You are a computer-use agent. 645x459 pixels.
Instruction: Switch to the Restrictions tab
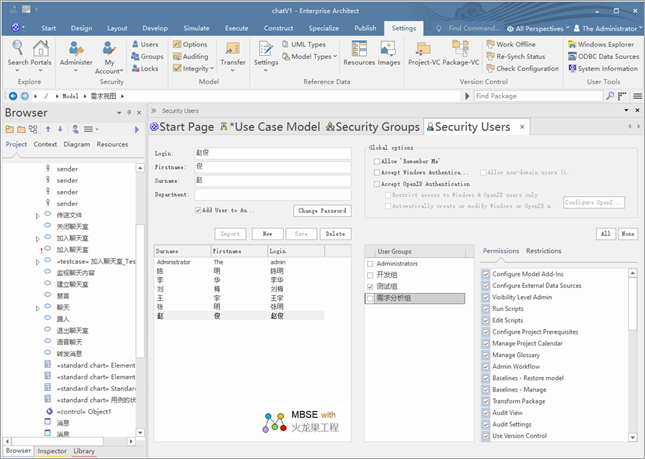(x=543, y=251)
